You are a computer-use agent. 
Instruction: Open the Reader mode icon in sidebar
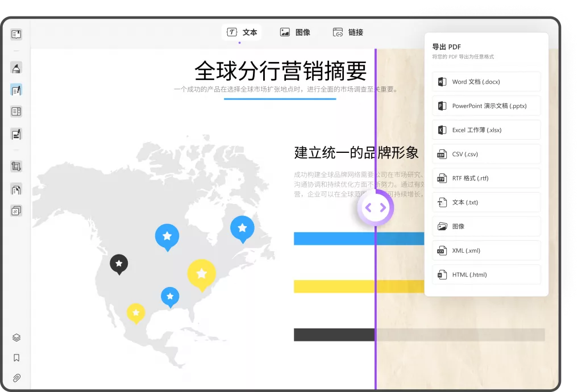[16, 35]
